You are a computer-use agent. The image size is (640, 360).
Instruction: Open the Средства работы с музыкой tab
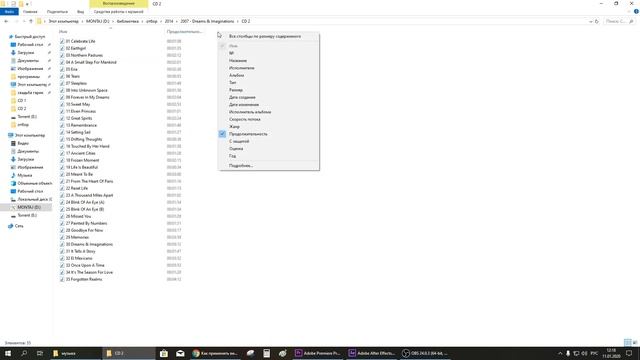[118, 11]
